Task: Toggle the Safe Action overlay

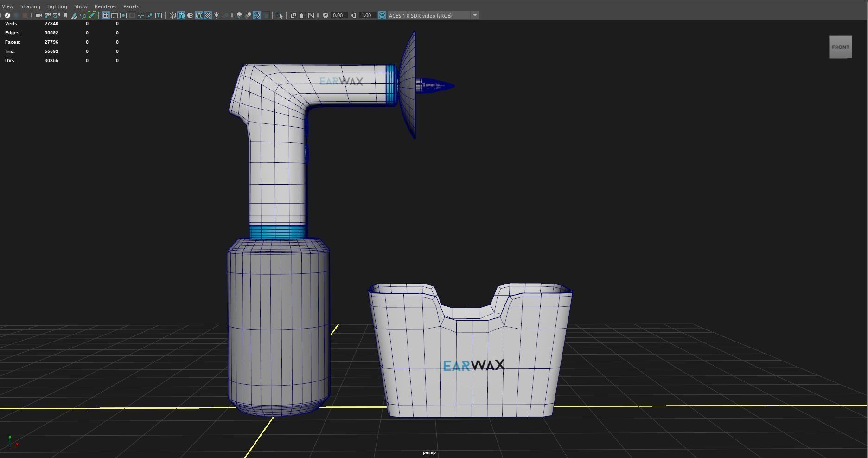Action: click(150, 15)
